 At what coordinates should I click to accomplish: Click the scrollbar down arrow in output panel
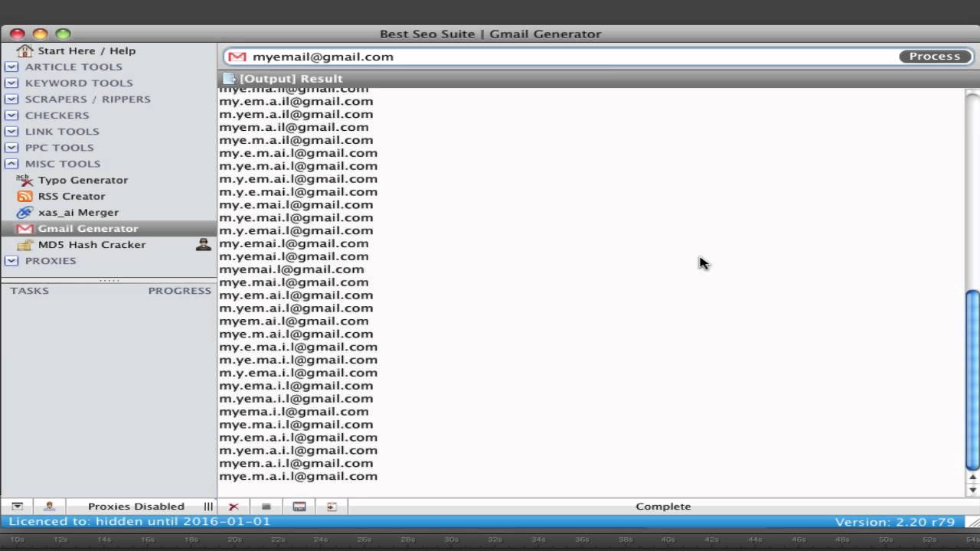(x=973, y=490)
